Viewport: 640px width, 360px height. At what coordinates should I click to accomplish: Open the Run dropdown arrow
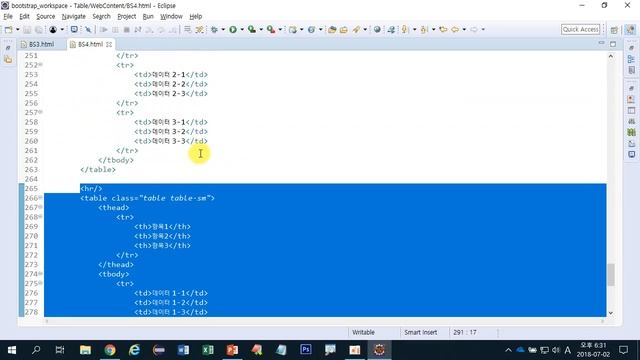click(x=242, y=29)
